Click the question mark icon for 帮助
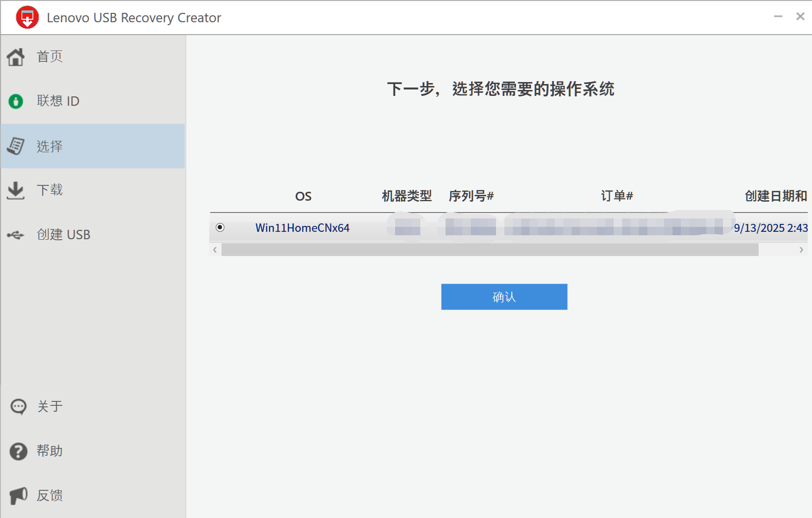The width and height of the screenshot is (812, 518). click(x=19, y=451)
